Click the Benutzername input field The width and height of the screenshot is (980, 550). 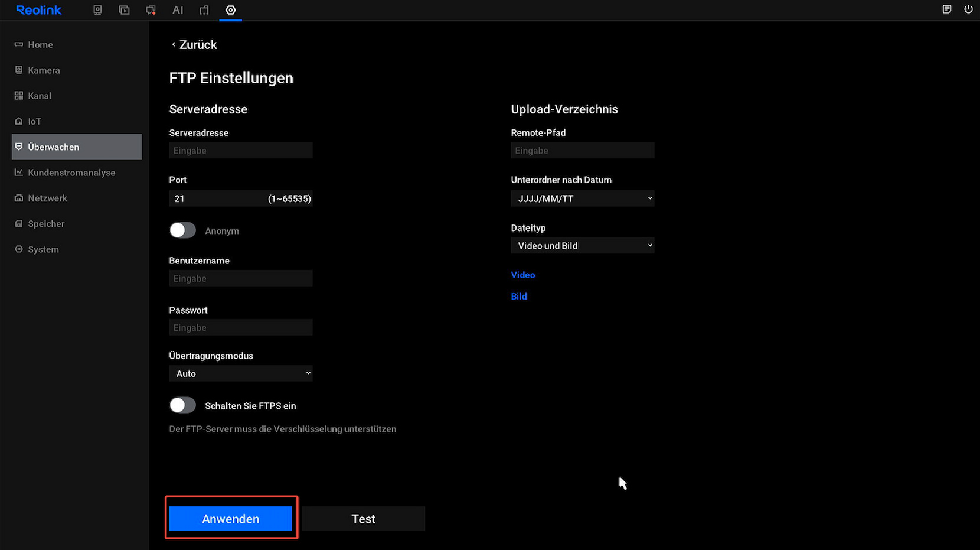tap(241, 278)
